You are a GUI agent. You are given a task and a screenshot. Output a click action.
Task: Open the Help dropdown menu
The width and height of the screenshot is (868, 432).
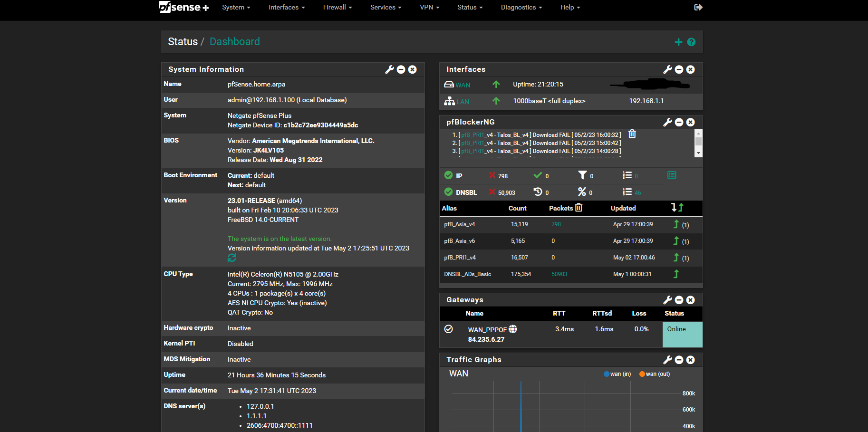(x=570, y=7)
